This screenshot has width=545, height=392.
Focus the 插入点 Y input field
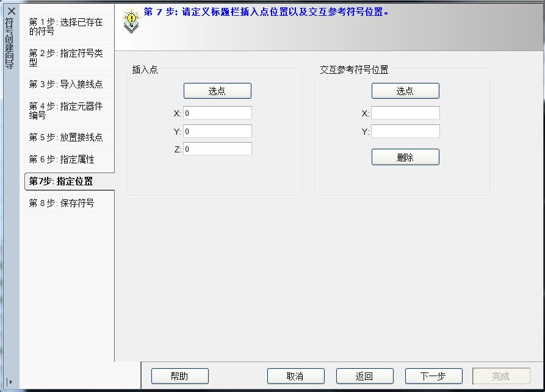(217, 132)
